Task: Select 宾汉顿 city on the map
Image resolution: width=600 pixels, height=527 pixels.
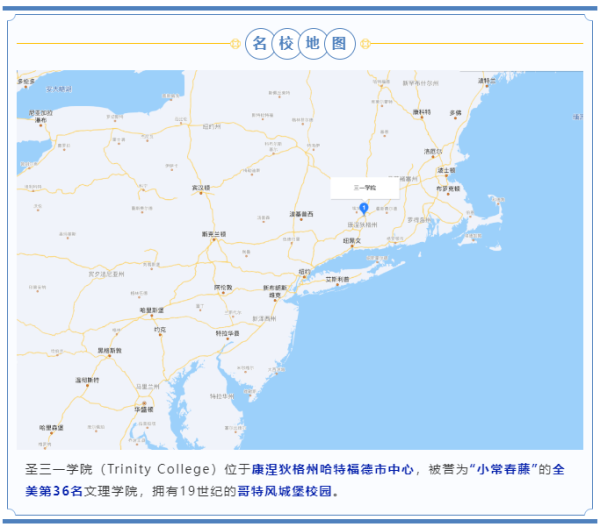Action: 201,187
